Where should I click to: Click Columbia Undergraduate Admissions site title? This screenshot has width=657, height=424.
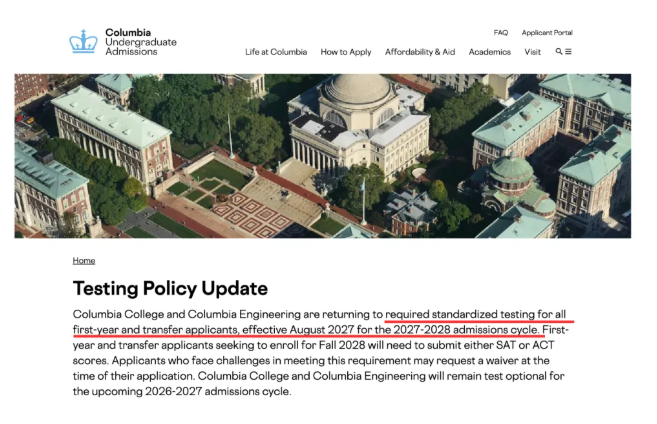141,42
